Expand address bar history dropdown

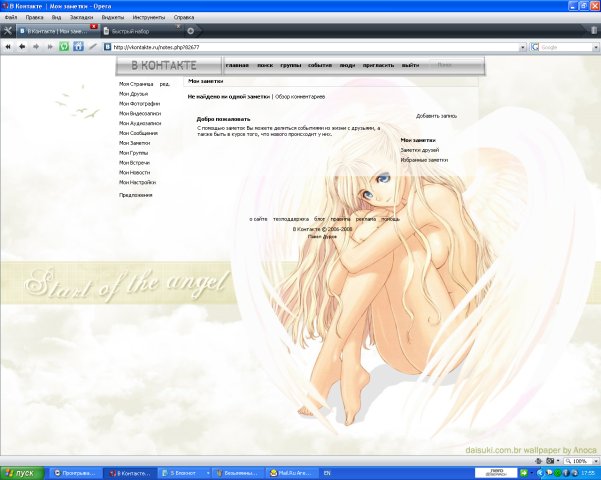(523, 48)
